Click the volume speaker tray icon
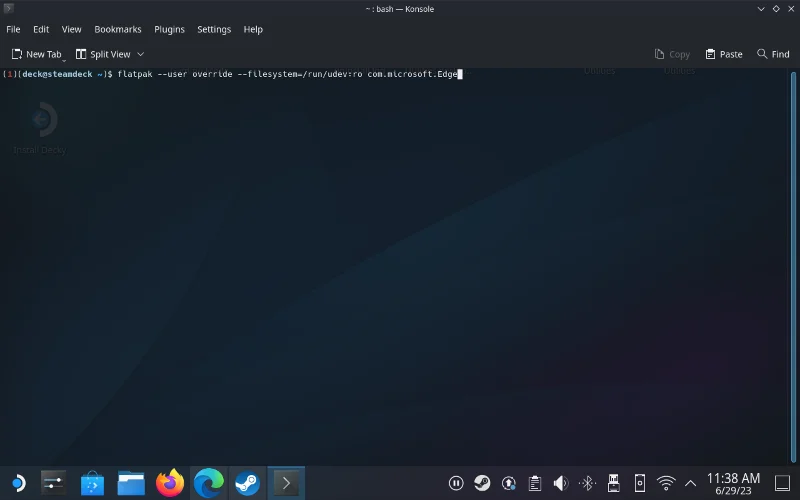 561,483
